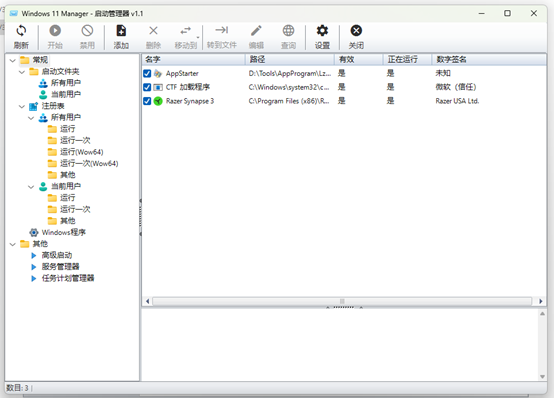Select 所有用户 under 启动文件夹

[x=65, y=83]
